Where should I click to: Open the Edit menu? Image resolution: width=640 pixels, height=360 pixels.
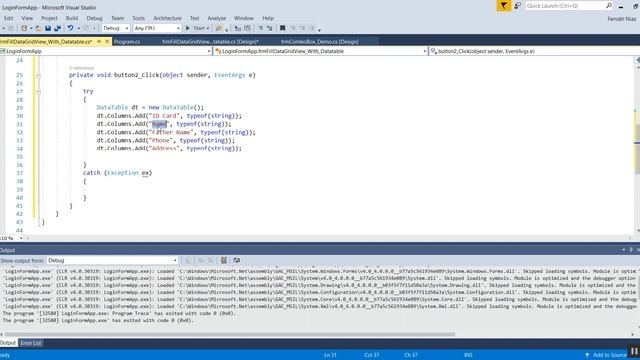(x=9, y=18)
